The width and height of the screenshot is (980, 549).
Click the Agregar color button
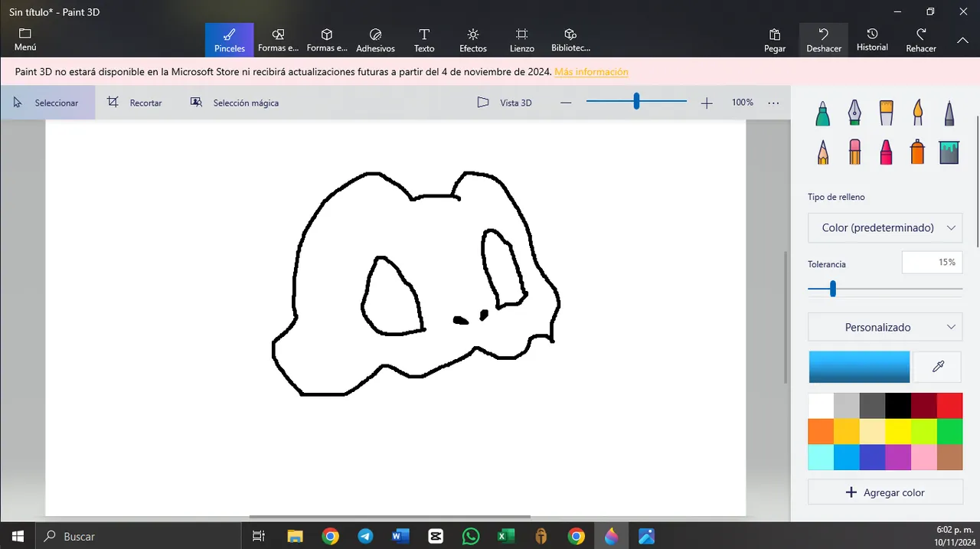885,492
